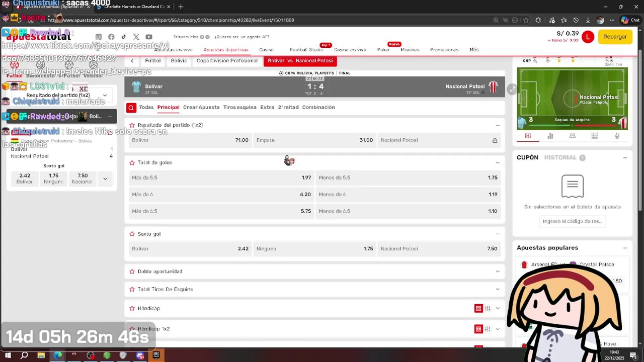Bookmark this page with the address-bar star

point(526,20)
